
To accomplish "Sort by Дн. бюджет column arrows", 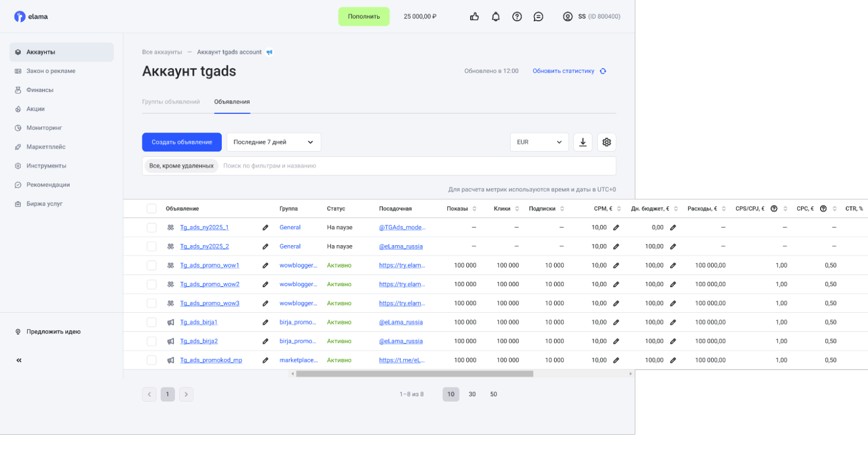I will (676, 209).
